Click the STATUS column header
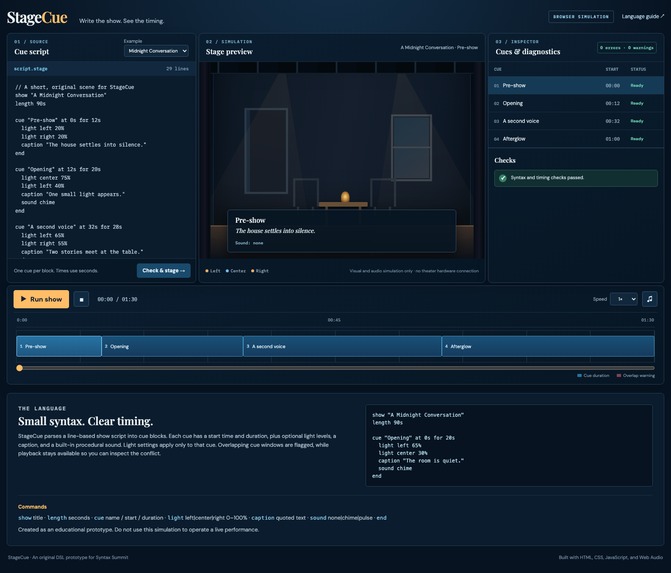This screenshot has width=671, height=573. tap(638, 69)
